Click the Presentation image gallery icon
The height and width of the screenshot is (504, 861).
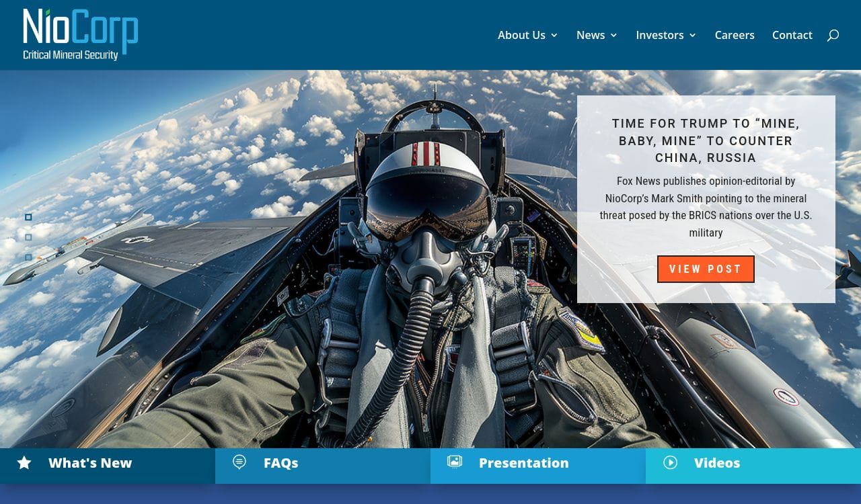455,462
